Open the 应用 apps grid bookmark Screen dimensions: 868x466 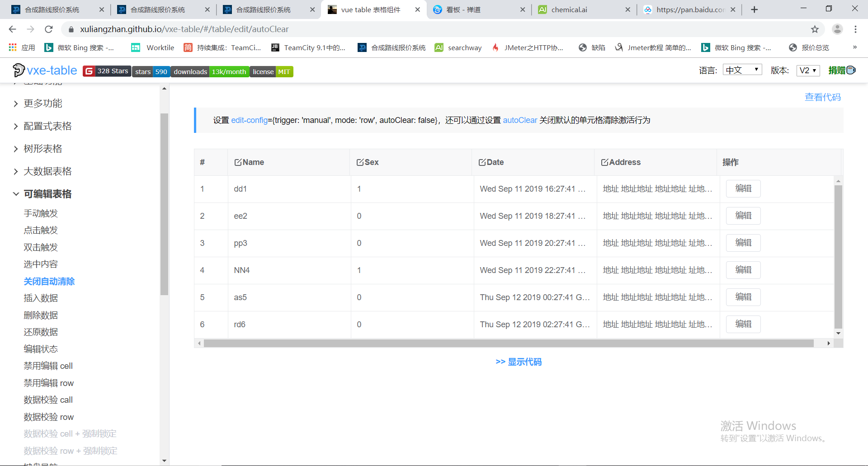pyautogui.click(x=22, y=47)
